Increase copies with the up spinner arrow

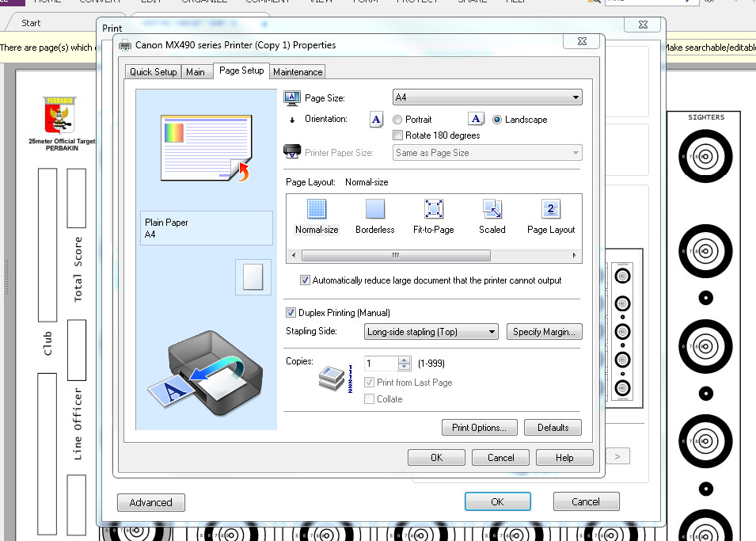tap(404, 360)
